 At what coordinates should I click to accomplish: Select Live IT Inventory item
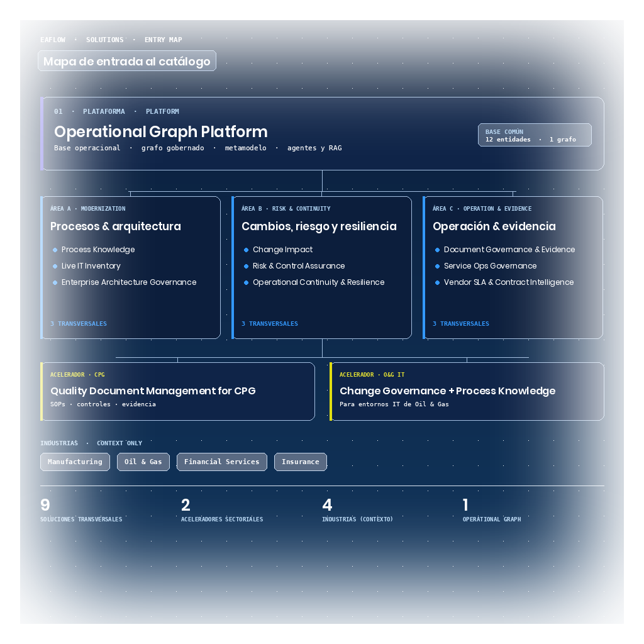(x=91, y=266)
